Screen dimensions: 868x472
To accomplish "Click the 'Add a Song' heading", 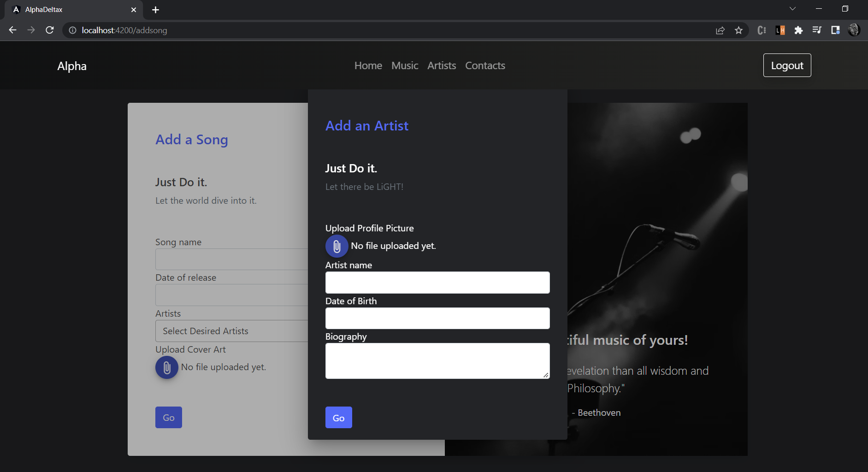I will point(192,140).
